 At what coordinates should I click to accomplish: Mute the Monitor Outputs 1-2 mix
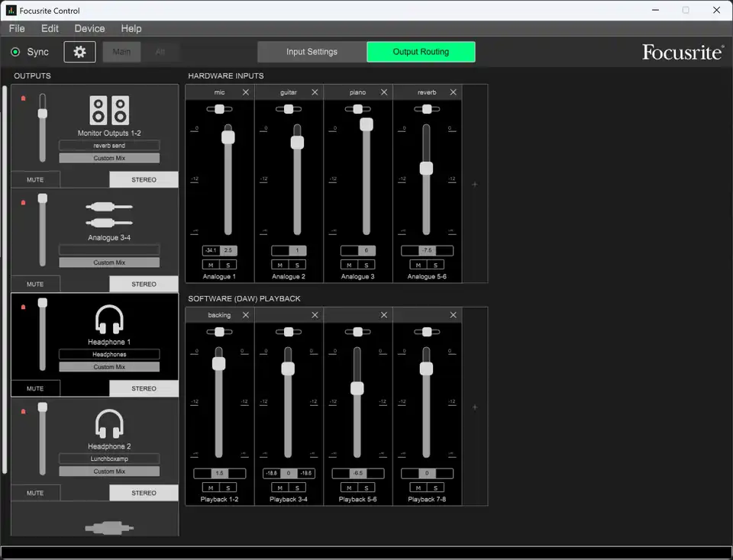[x=35, y=179]
